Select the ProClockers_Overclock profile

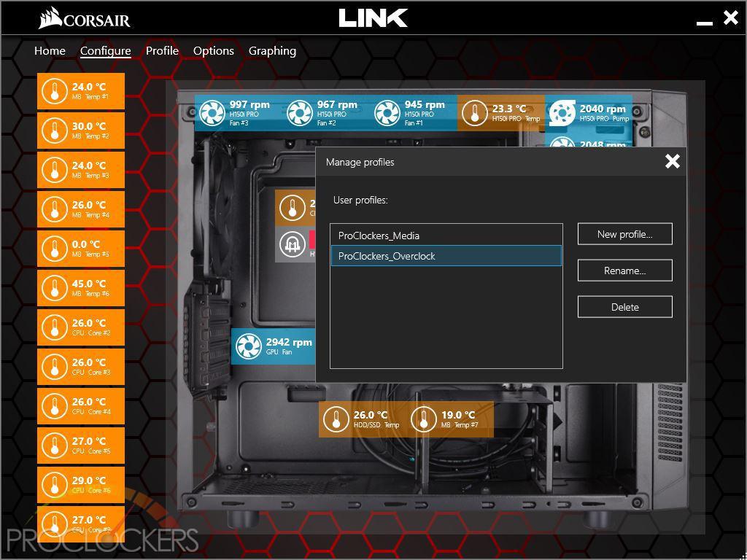(x=446, y=256)
